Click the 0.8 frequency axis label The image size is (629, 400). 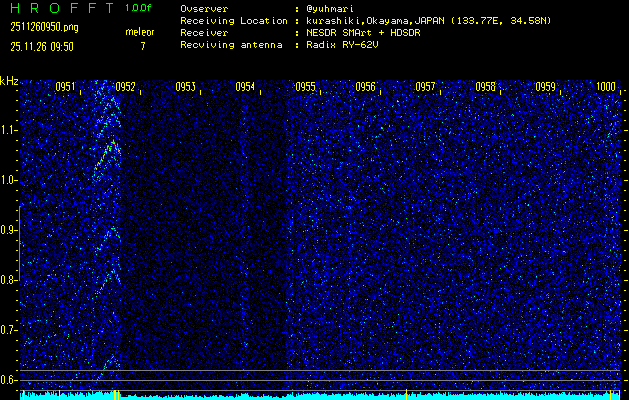[x=8, y=280]
